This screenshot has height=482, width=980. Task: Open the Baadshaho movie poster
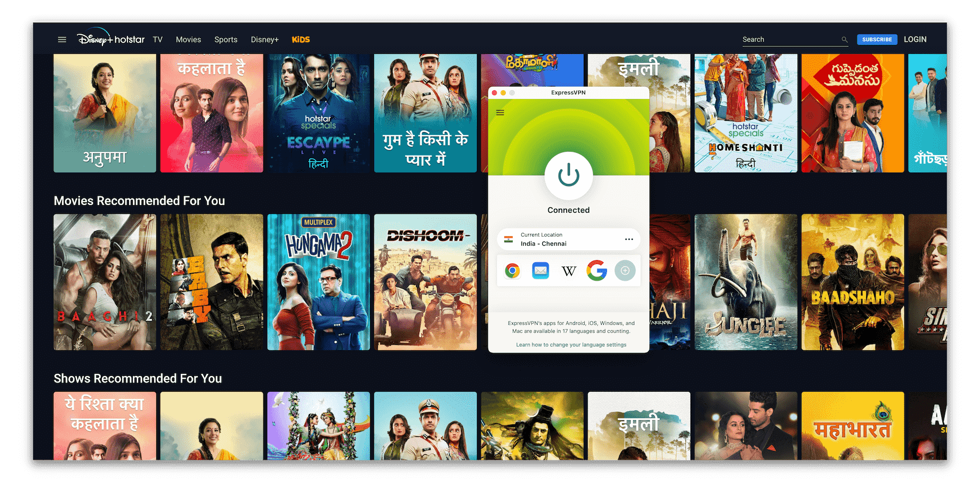point(853,282)
